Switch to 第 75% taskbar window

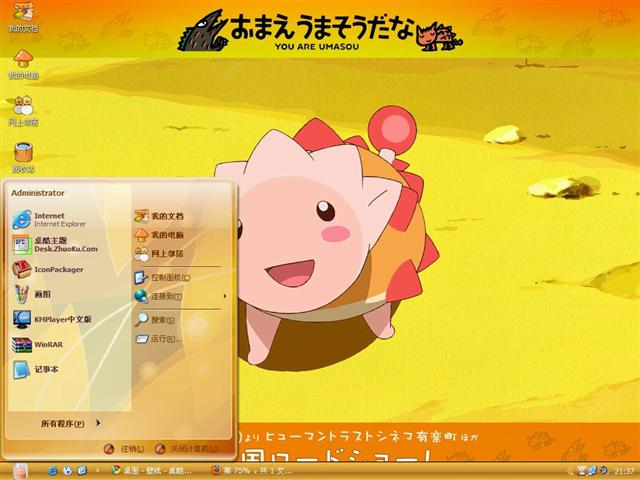pyautogui.click(x=252, y=471)
